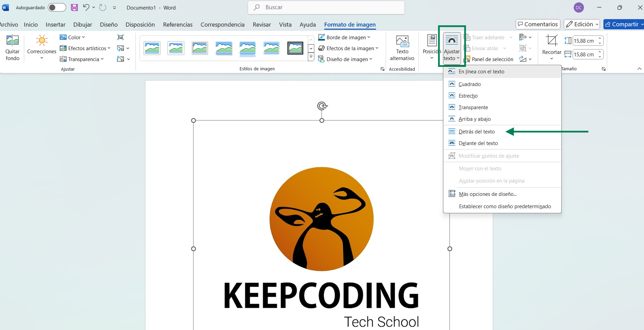Switch to the Disposición ribbon tab
The image size is (644, 330).
[140, 25]
